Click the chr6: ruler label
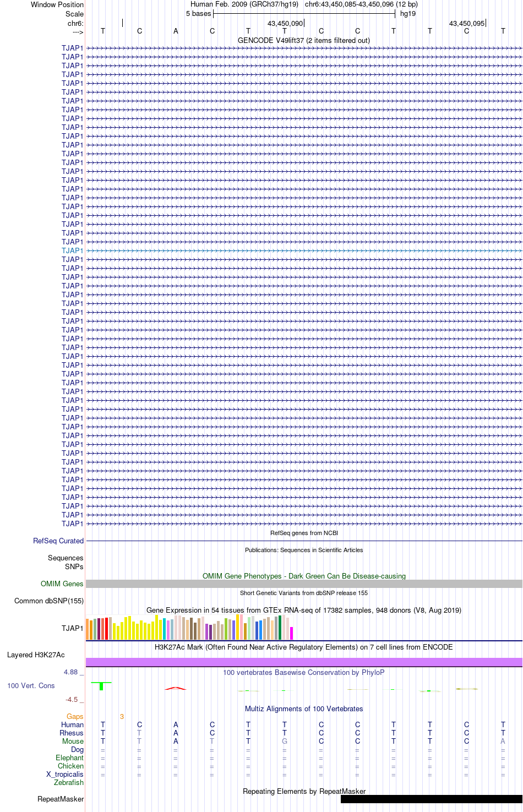Screen dimensions: 523x812 (75, 24)
